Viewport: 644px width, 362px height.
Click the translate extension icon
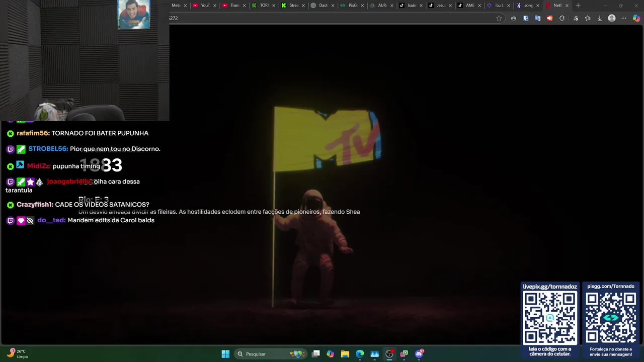537,18
